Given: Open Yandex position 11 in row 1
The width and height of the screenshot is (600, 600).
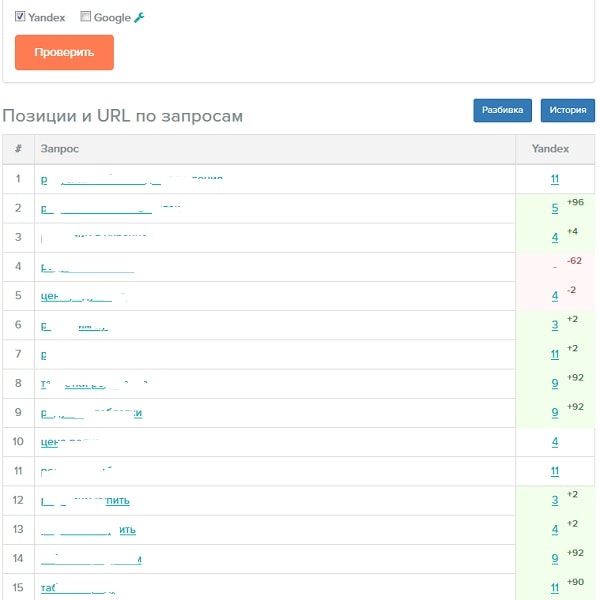Looking at the screenshot, I should point(554,180).
